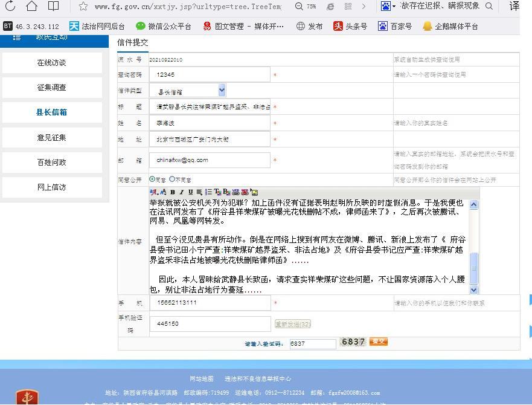The width and height of the screenshot is (532, 405).
Task: Select the 不同意 radio button
Action: pos(172,180)
